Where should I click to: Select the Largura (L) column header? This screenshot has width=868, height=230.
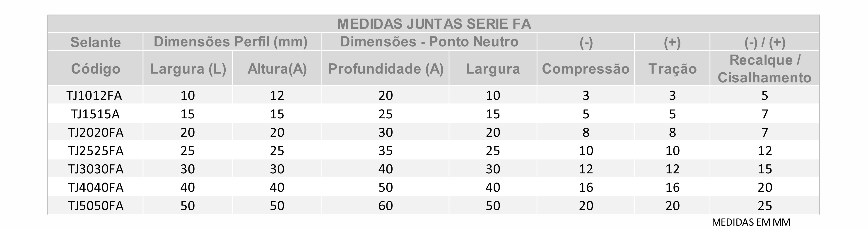[x=188, y=68]
